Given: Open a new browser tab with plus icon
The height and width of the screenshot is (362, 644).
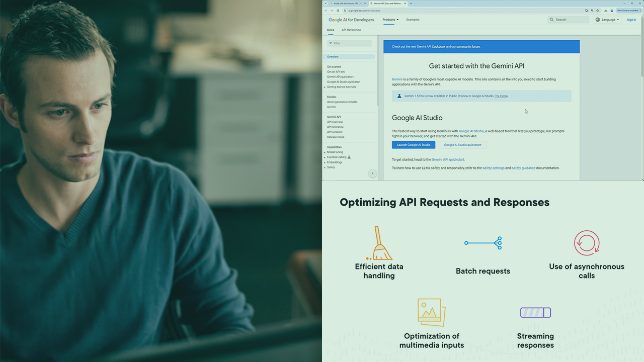Looking at the screenshot, I should click(411, 4).
